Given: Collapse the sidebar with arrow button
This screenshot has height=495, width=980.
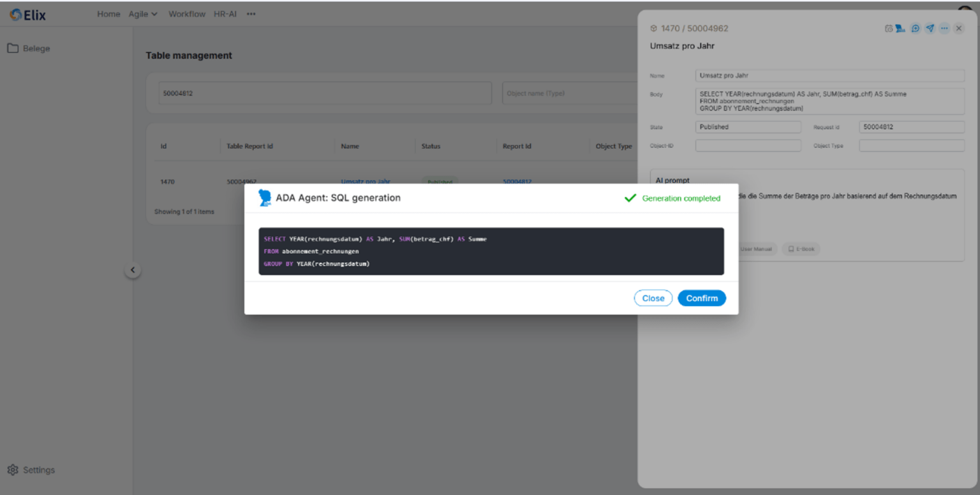Looking at the screenshot, I should [133, 270].
